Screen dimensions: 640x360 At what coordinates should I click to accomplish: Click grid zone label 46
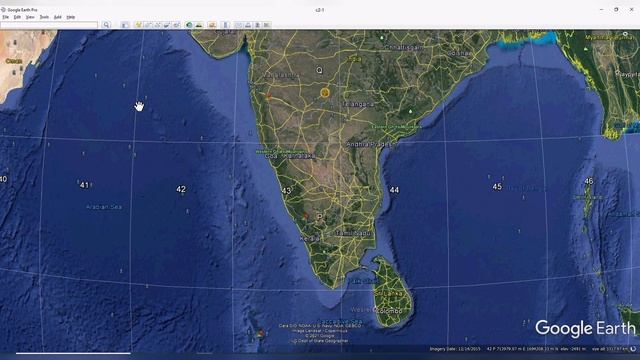[x=589, y=181]
